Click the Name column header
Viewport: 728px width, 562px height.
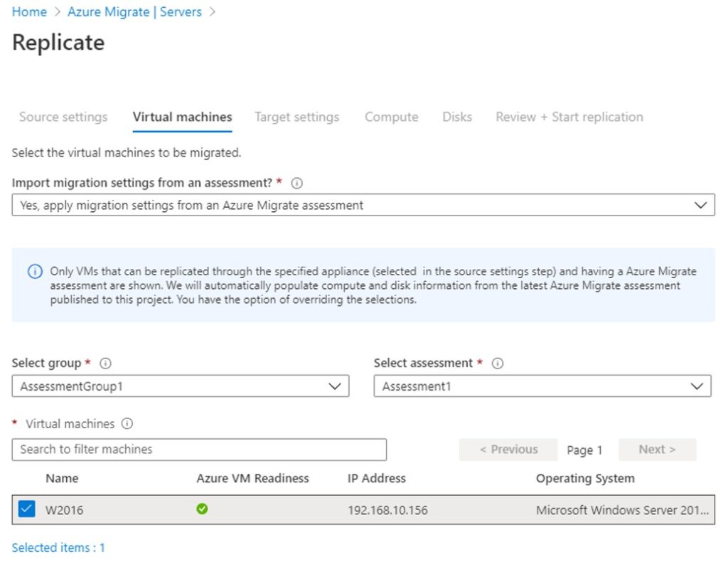62,478
